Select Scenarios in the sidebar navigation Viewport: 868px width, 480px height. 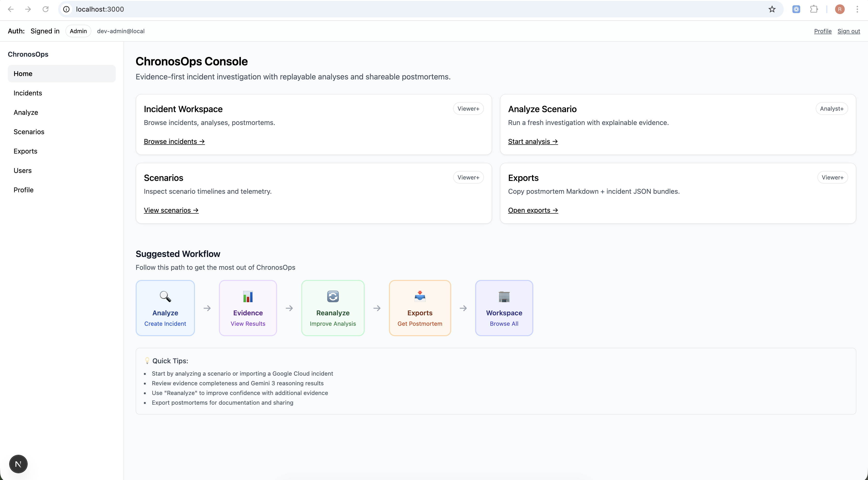(29, 132)
